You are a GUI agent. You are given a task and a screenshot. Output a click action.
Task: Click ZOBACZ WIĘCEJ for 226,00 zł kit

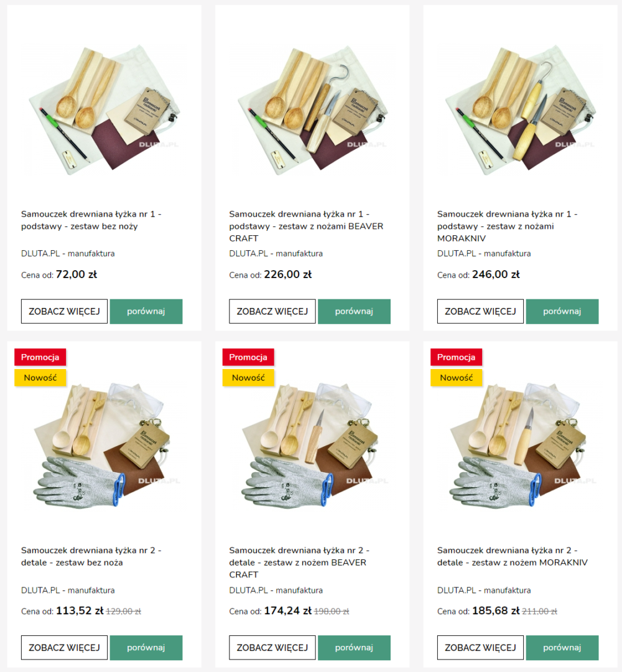[x=272, y=311]
